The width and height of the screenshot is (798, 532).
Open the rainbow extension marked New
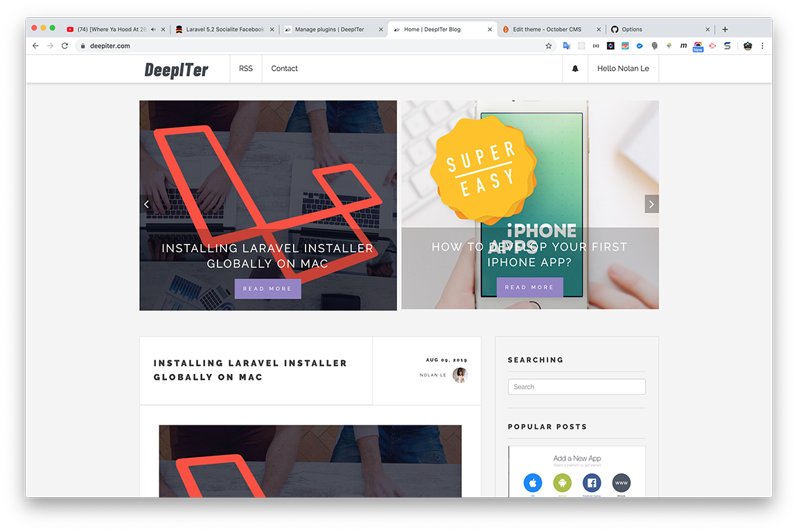tap(698, 47)
